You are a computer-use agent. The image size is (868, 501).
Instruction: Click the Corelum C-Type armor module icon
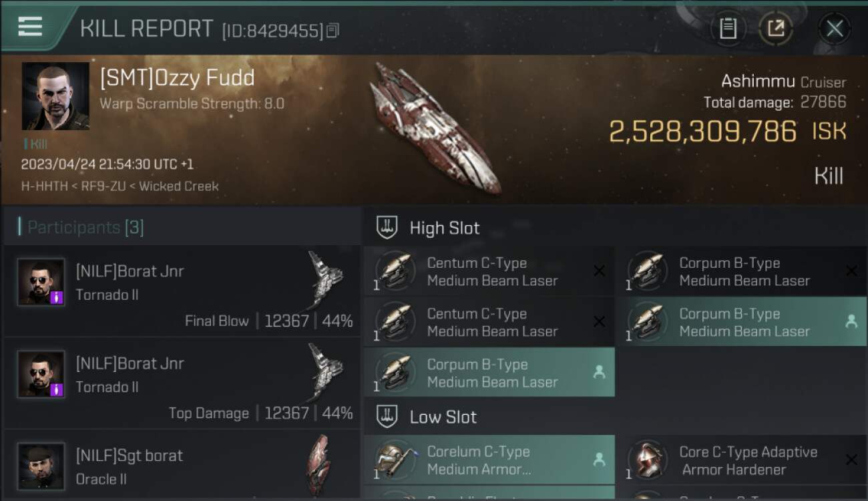(x=395, y=460)
